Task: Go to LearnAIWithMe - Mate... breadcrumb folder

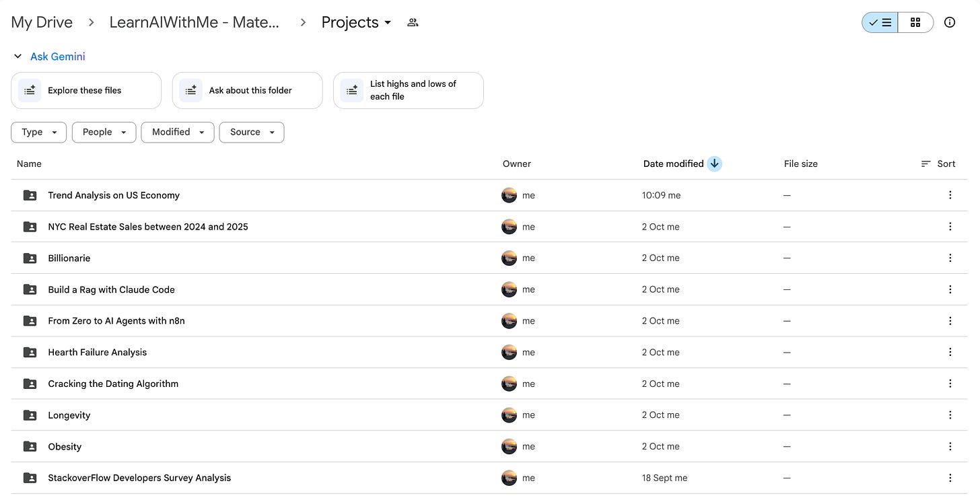Action: [194, 22]
